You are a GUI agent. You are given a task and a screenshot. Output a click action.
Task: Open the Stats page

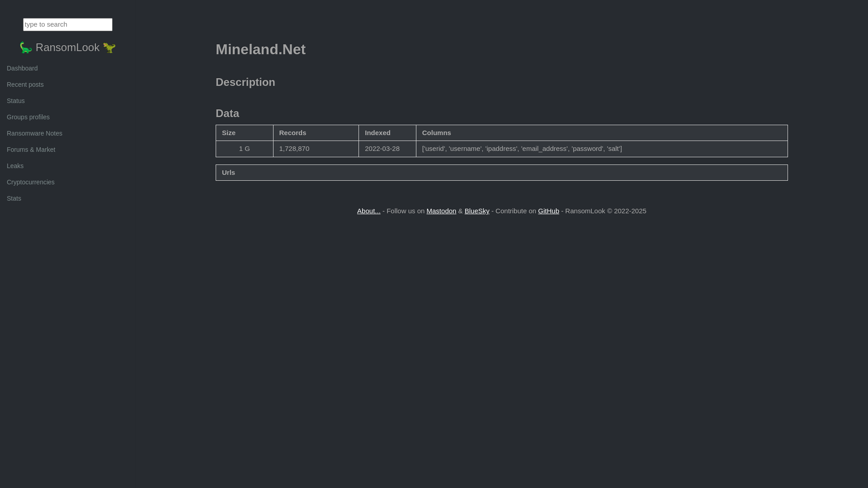tap(14, 198)
